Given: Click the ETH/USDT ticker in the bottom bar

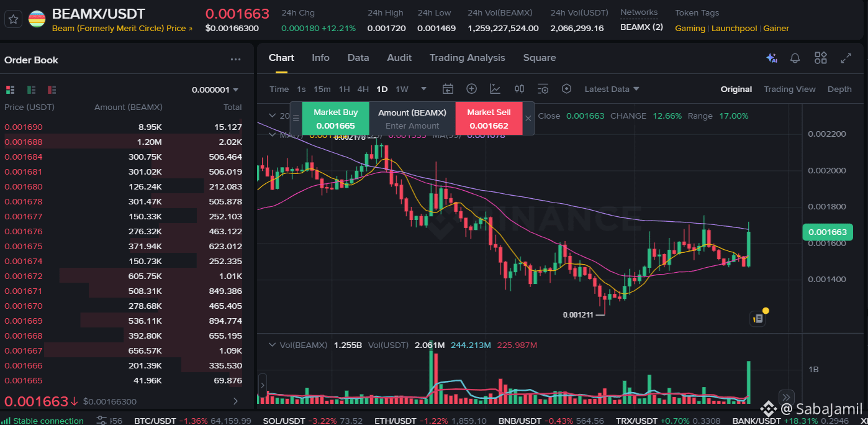Looking at the screenshot, I should pyautogui.click(x=431, y=421).
